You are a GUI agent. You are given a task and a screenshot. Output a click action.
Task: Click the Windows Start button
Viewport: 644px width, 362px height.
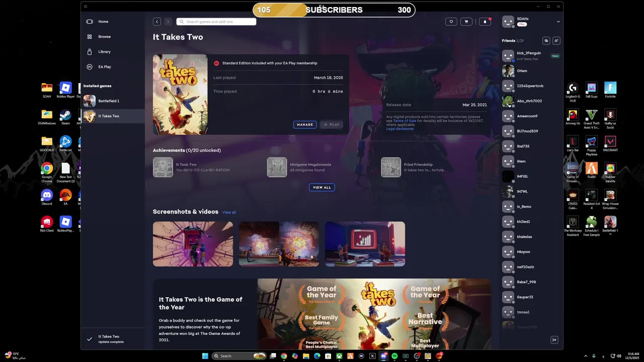205,356
